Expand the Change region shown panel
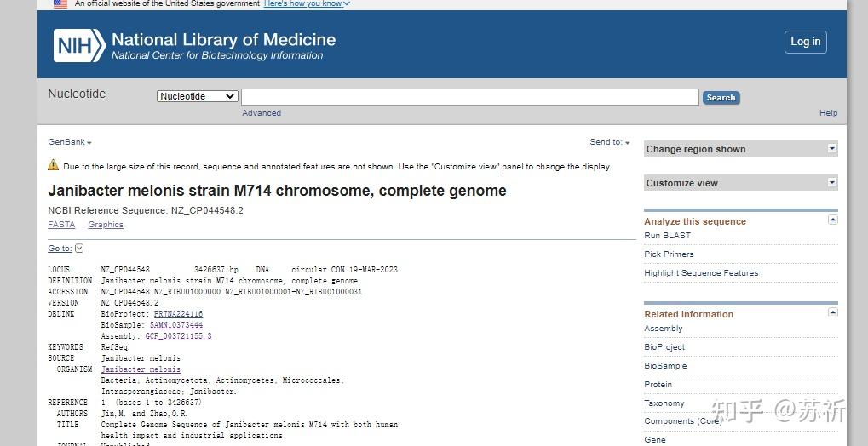 click(x=832, y=149)
